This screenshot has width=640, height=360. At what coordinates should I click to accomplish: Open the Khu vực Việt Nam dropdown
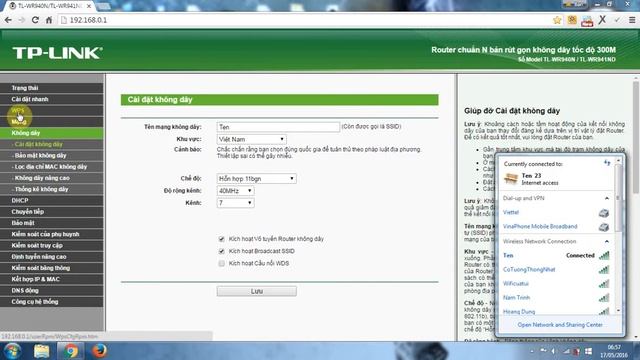tap(251, 139)
